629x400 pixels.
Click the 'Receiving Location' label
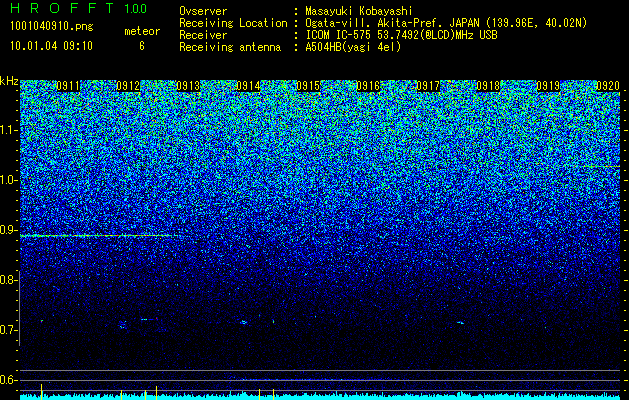pyautogui.click(x=233, y=23)
